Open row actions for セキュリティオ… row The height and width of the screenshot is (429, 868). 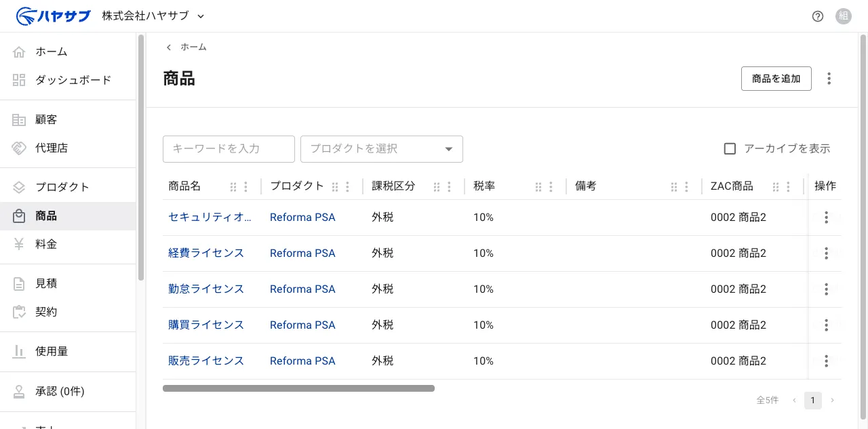[x=826, y=218]
